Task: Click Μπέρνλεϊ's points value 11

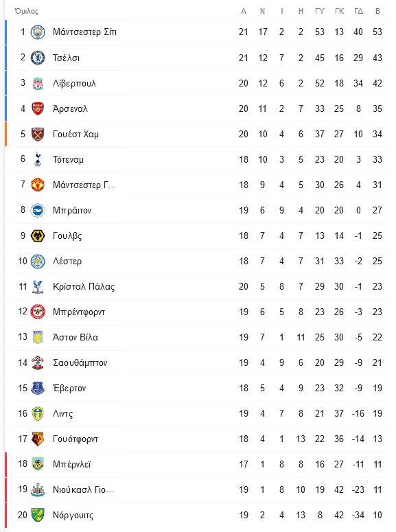Action: point(377,464)
